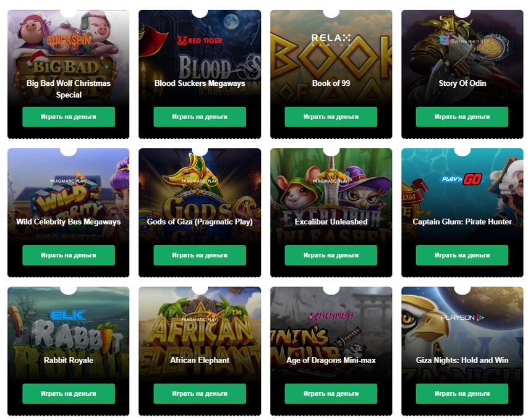
Task: Click Играть на деньги under Book of 99
Action: pyautogui.click(x=331, y=117)
